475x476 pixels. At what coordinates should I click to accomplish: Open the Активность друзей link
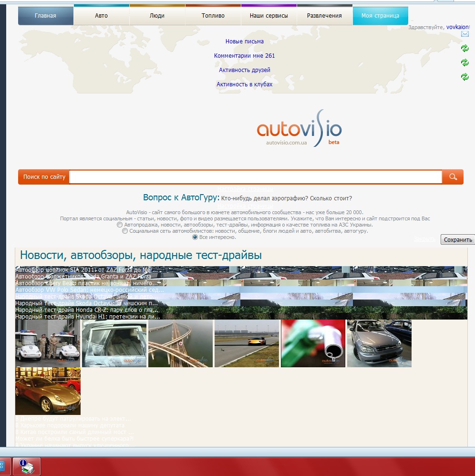click(x=244, y=70)
